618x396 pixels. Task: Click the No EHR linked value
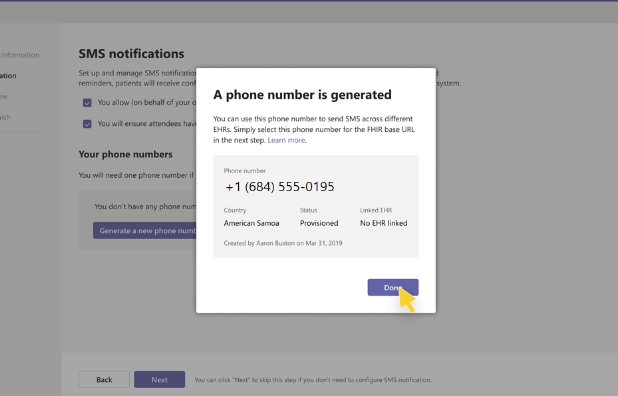click(x=383, y=223)
